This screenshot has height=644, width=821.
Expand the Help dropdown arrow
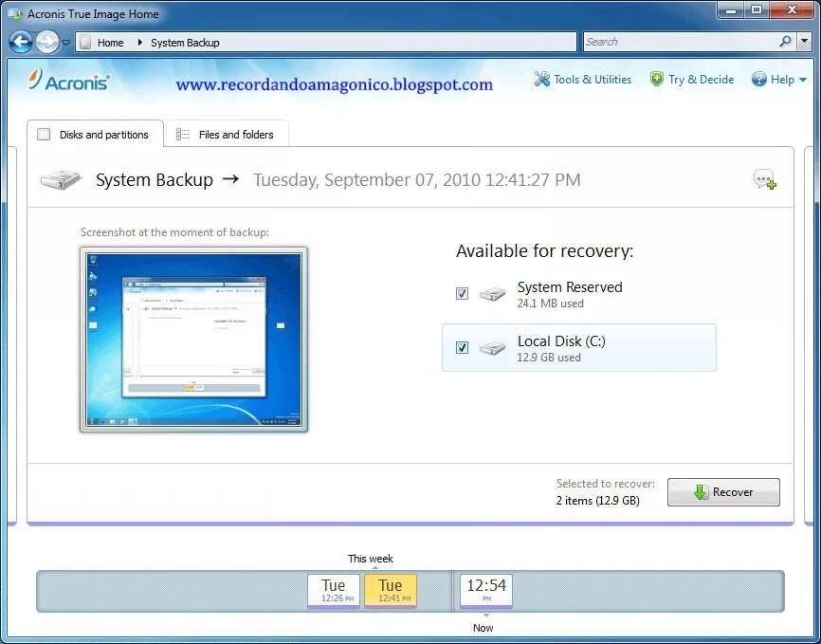803,81
